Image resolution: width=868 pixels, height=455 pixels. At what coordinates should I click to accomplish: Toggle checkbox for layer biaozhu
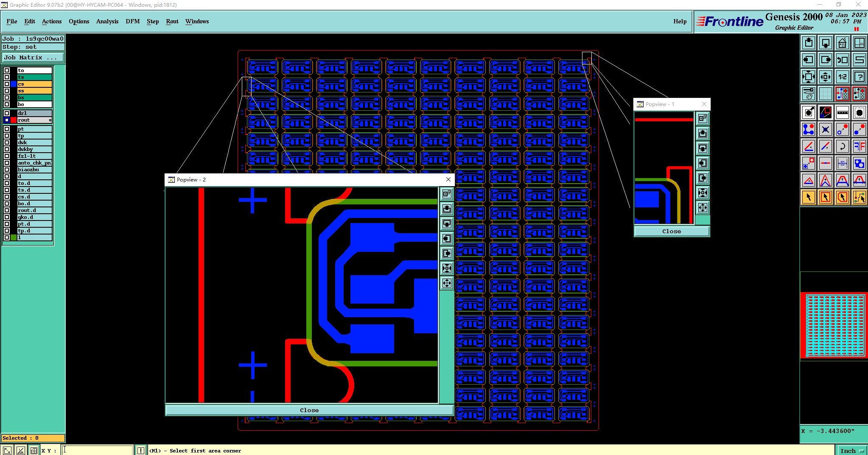(7, 170)
